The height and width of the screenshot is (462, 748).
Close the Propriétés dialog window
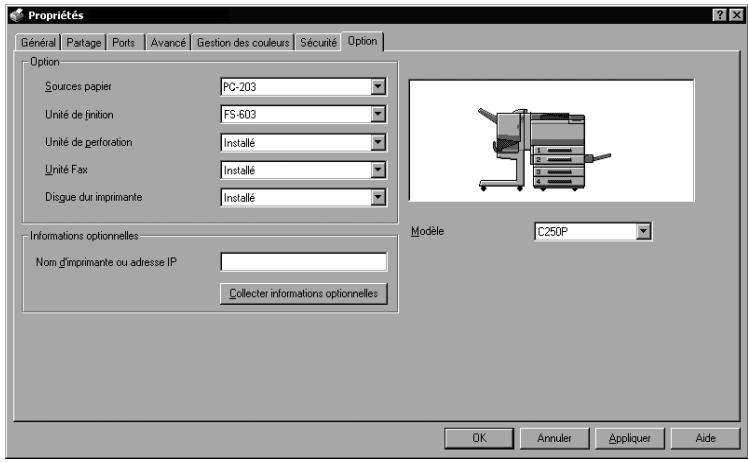(737, 15)
